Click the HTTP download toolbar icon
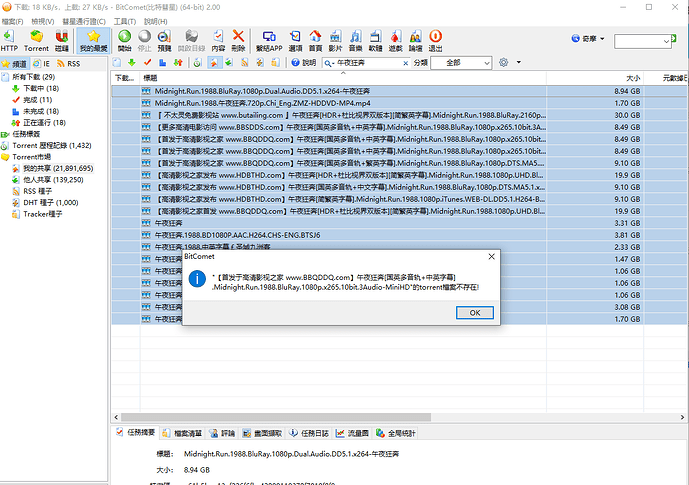The height and width of the screenshot is (485, 689). 9,40
